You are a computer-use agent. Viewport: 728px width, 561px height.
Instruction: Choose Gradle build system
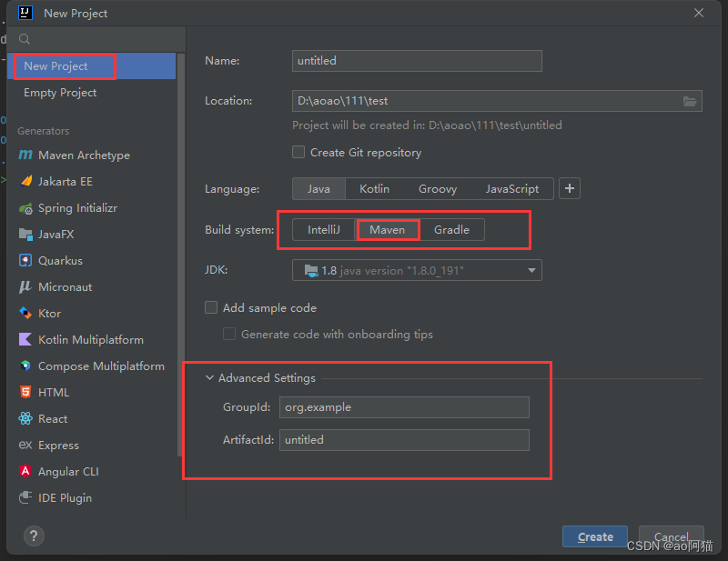tap(451, 230)
